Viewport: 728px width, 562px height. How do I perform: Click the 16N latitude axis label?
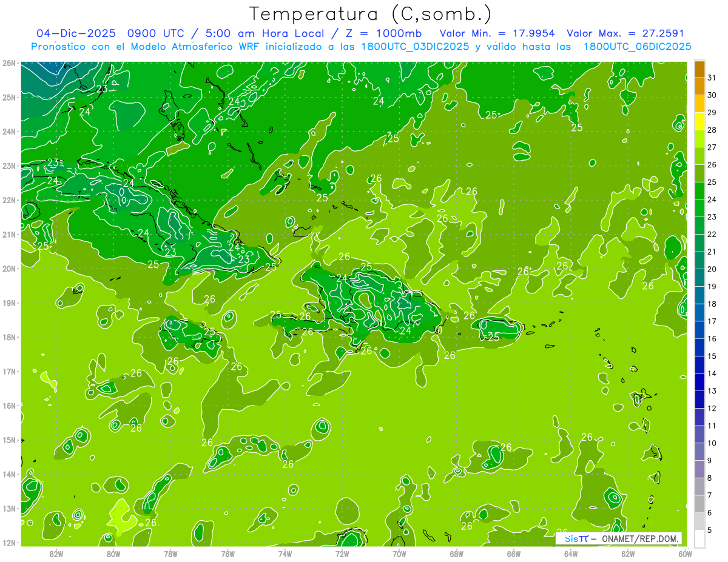pyautogui.click(x=8, y=406)
